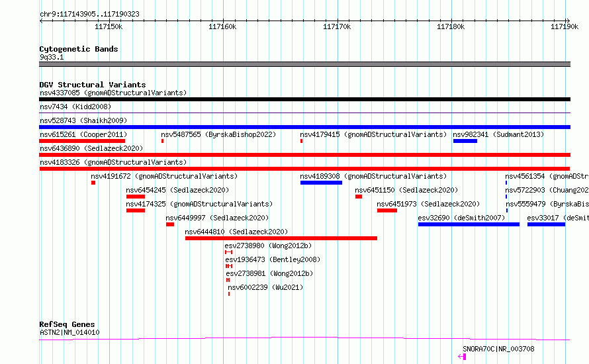Image resolution: width=589 pixels, height=364 pixels.
Task: Open the nsv4174325 variant label
Action: click(x=199, y=204)
